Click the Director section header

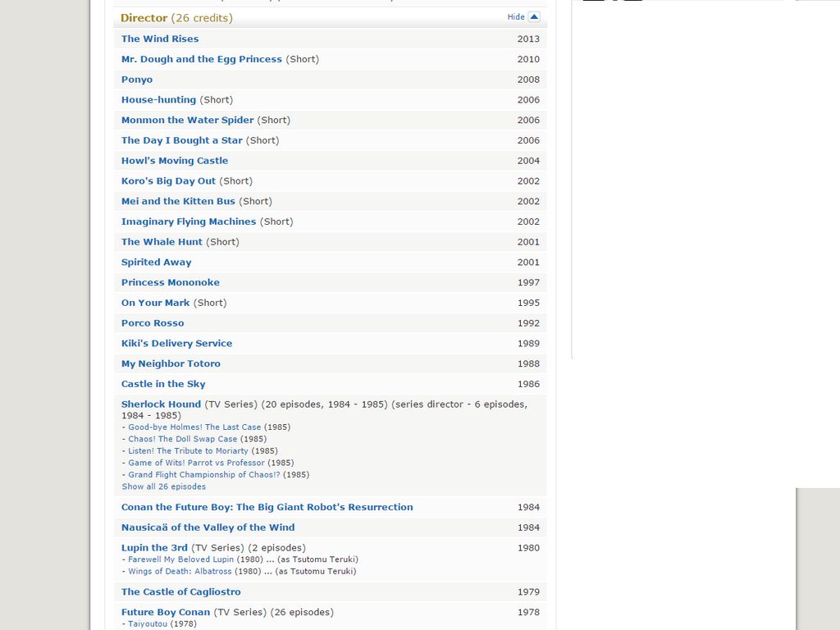[144, 17]
